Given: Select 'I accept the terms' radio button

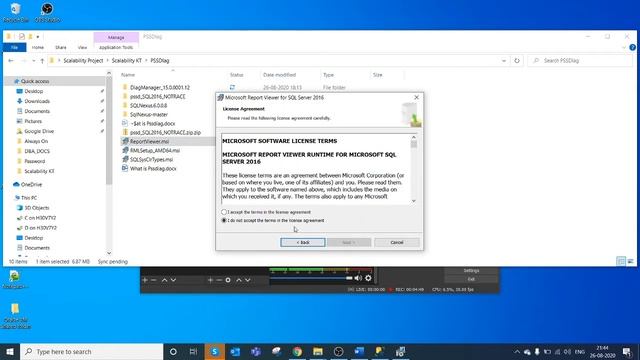Looking at the screenshot, I should pos(224,212).
